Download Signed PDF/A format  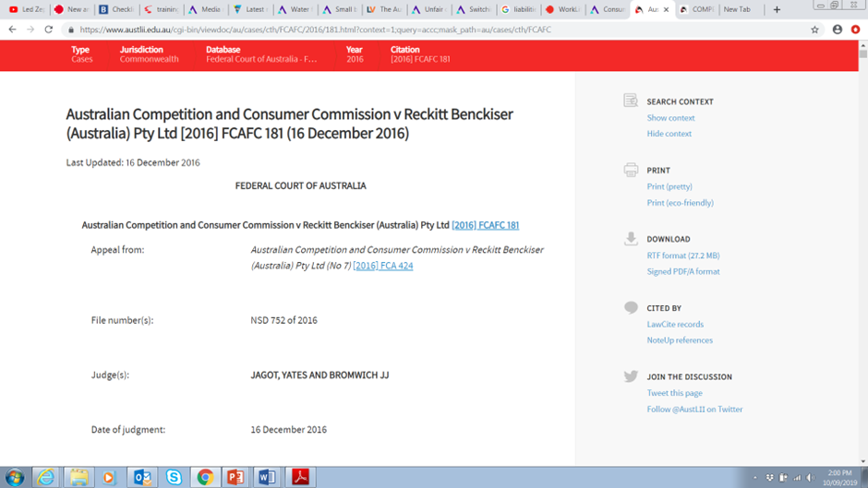(683, 271)
